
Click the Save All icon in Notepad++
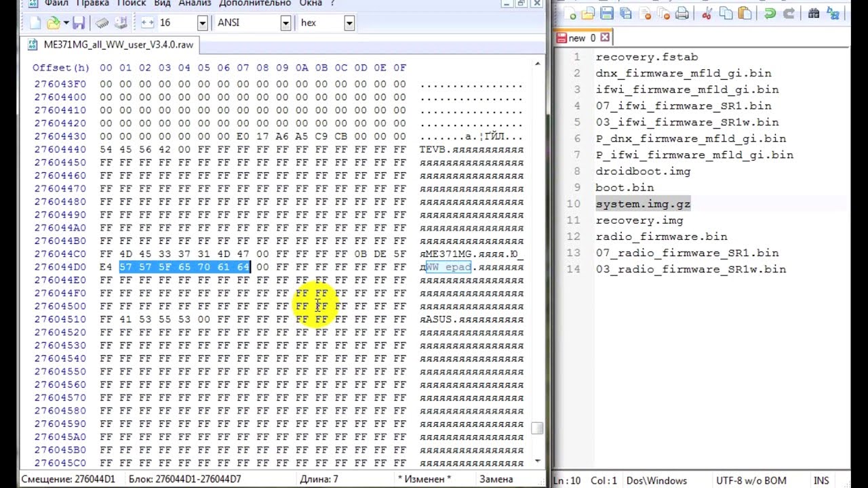point(626,14)
